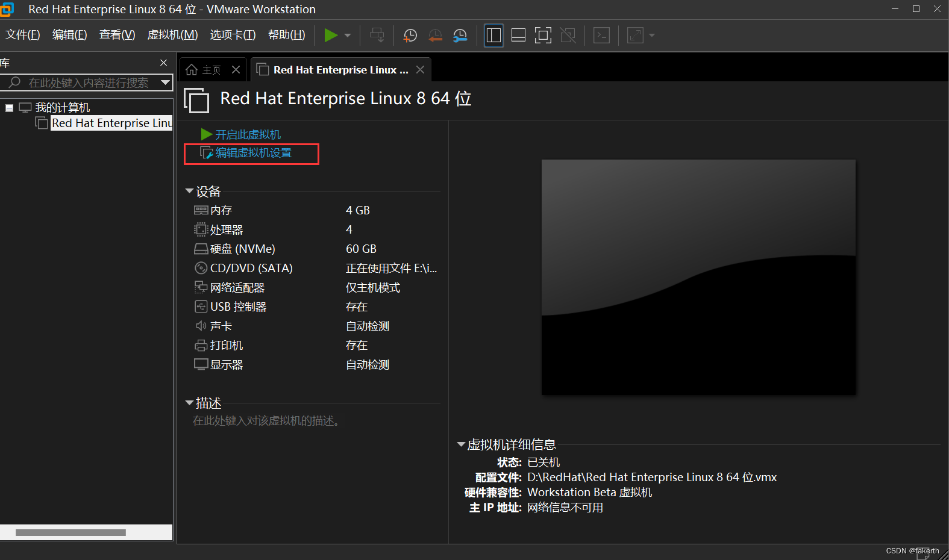This screenshot has width=949, height=560.
Task: Click the 处理器 processor device row
Action: tap(316, 229)
